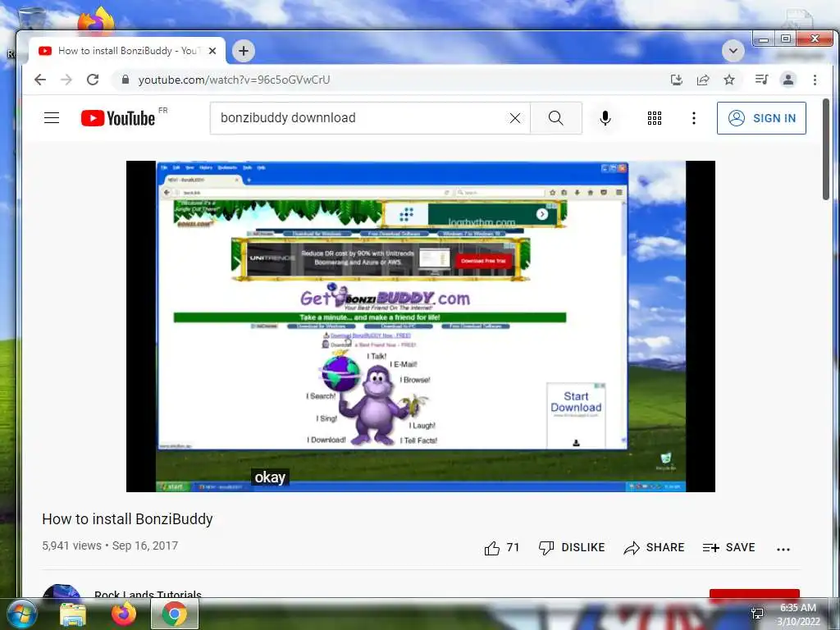
Task: Go back to the previous page
Action: [40, 80]
